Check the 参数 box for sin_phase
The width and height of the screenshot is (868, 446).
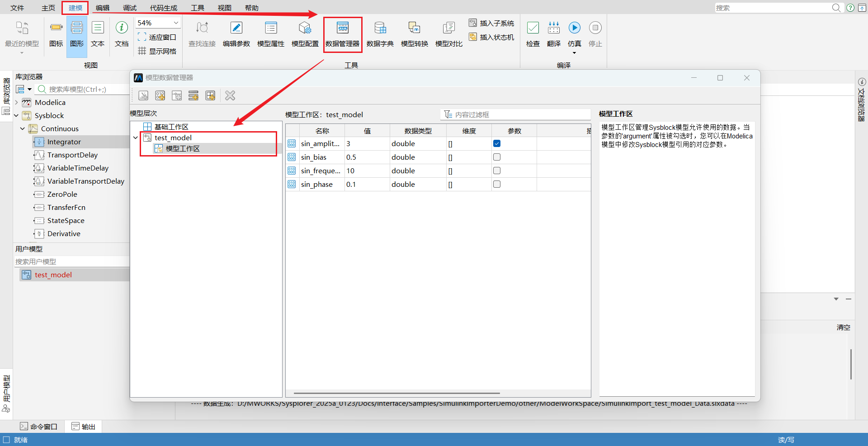(497, 184)
